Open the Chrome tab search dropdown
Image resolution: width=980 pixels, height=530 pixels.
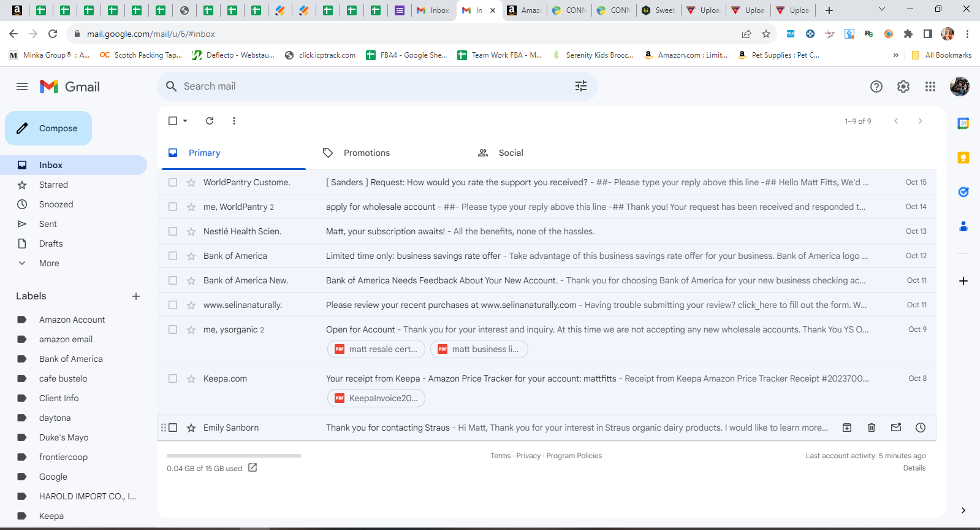coord(882,9)
